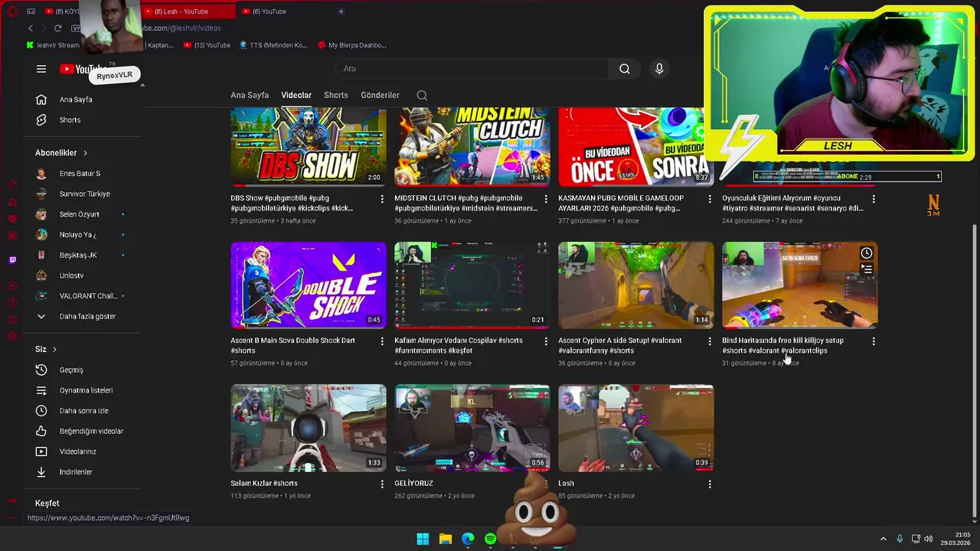Viewport: 980px width, 551px height.
Task: Switch to Gönderiler channel tab
Action: 380,96
